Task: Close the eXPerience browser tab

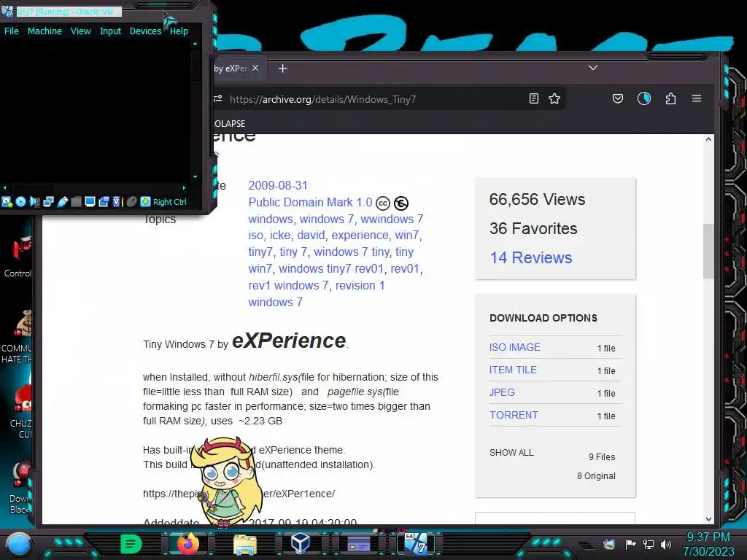Action: click(255, 68)
